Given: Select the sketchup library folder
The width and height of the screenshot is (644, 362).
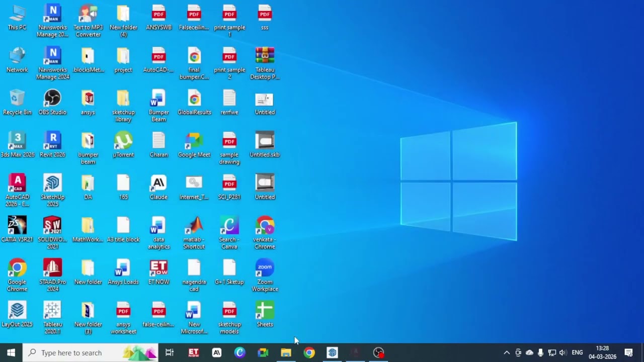Looking at the screenshot, I should [123, 106].
